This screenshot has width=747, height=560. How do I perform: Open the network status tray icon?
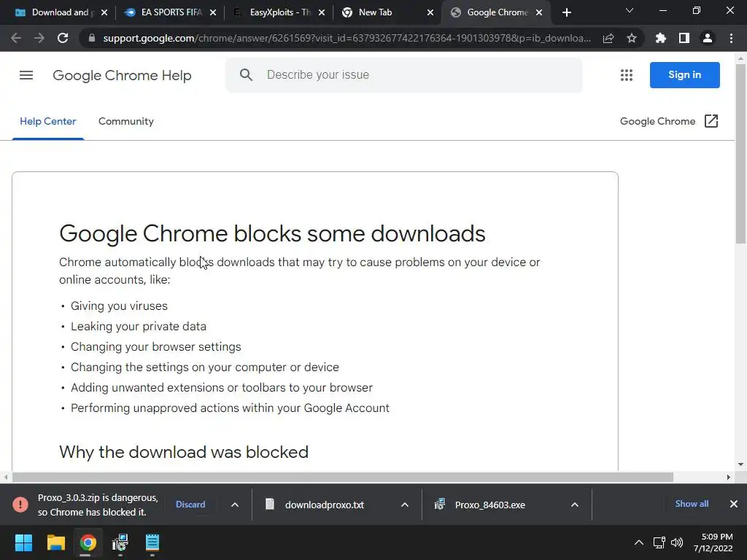pos(659,542)
